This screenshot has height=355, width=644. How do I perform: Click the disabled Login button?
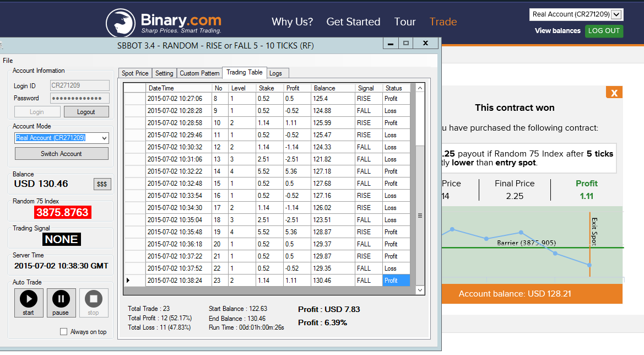(37, 112)
